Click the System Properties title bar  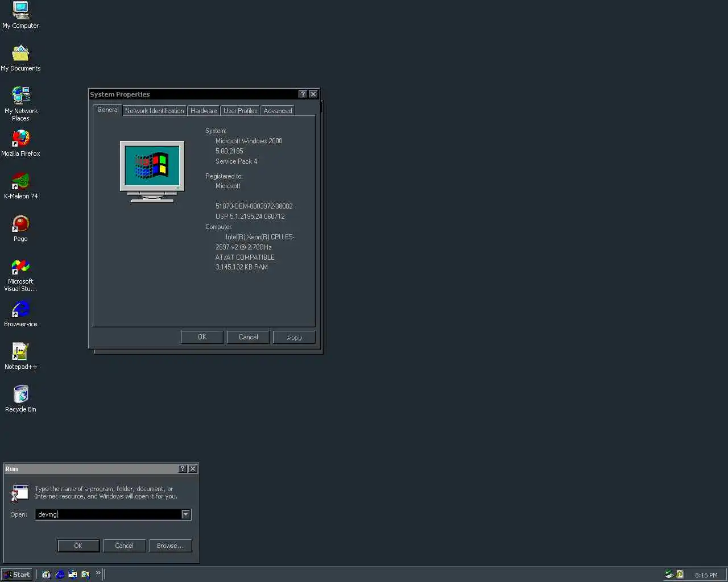(193, 94)
